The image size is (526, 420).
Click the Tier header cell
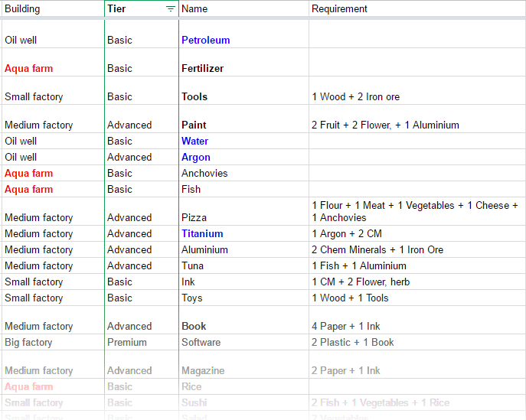coord(134,9)
